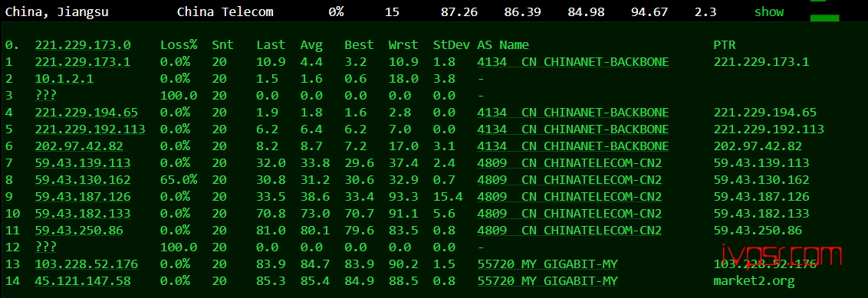
Task: Select the "China Telecom" provider text
Action: [225, 11]
